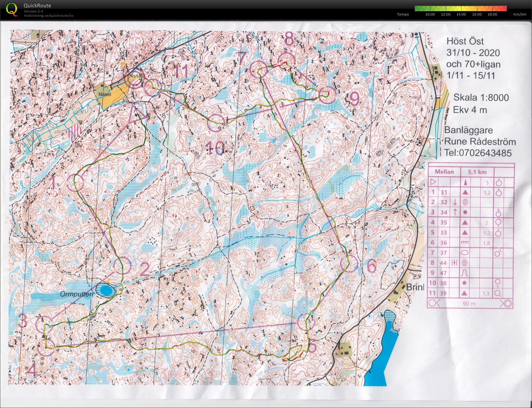Select control circle 4 on the map
Screen dimensions: 532x408
pyautogui.click(x=46, y=347)
